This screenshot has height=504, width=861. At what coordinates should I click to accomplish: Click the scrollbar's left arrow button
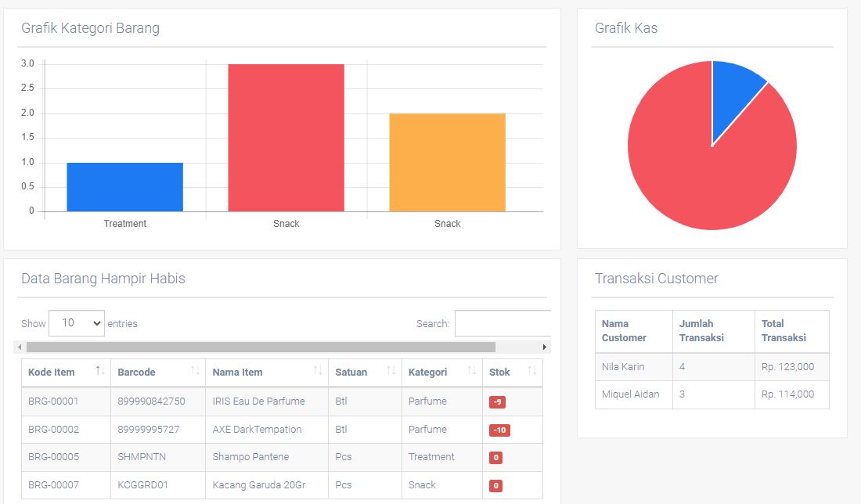click(20, 347)
